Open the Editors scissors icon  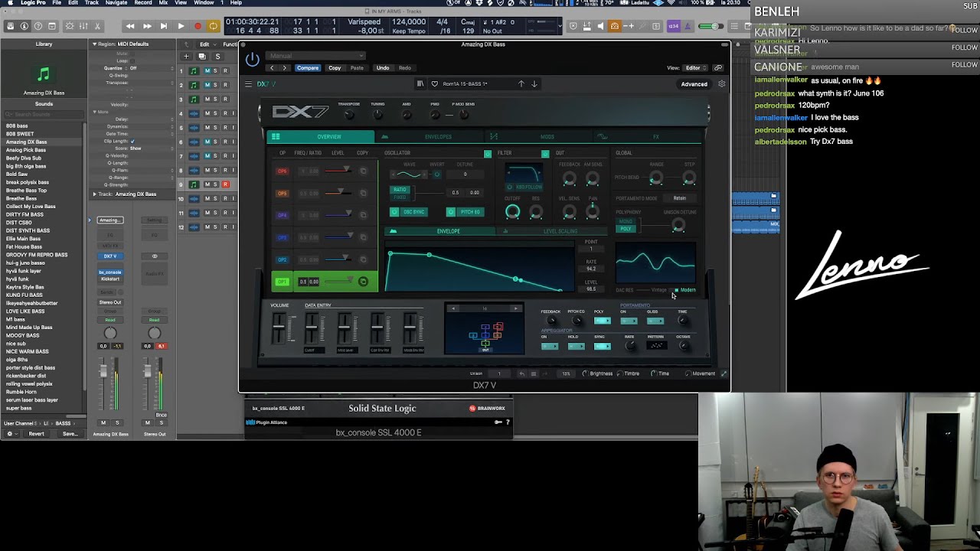point(97,26)
